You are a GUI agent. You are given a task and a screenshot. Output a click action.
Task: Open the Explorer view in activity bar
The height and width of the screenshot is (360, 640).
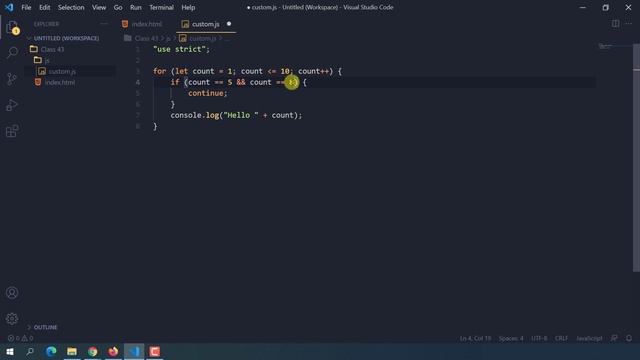[x=12, y=28]
